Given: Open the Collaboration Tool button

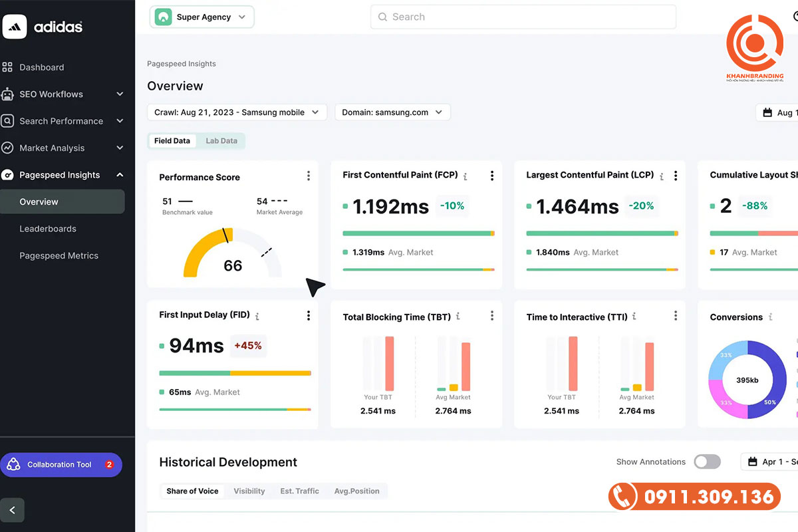Looking at the screenshot, I should click(61, 465).
